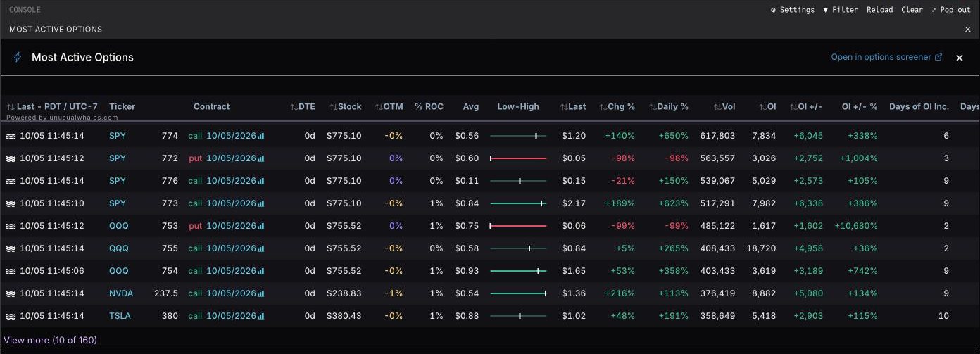980x354 pixels.
Task: Open console Settings
Action: [x=793, y=10]
